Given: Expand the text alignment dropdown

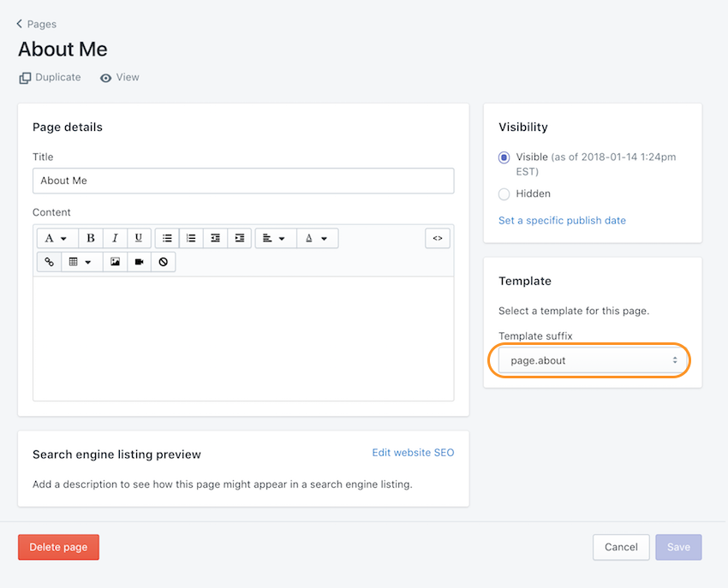Looking at the screenshot, I should 274,238.
